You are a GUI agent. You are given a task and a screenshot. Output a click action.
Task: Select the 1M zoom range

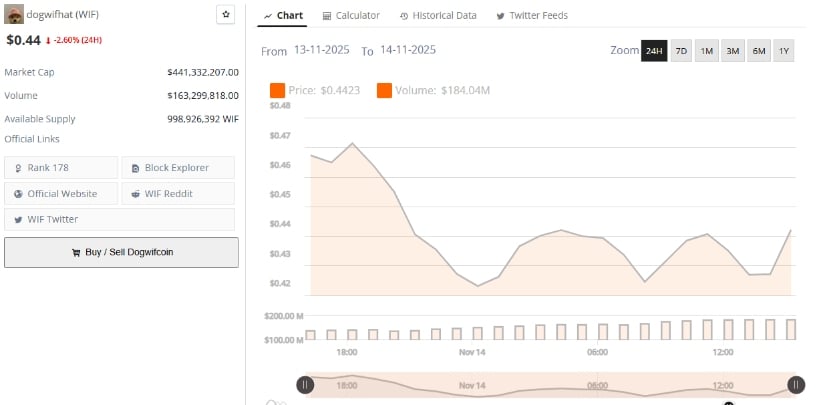click(706, 51)
